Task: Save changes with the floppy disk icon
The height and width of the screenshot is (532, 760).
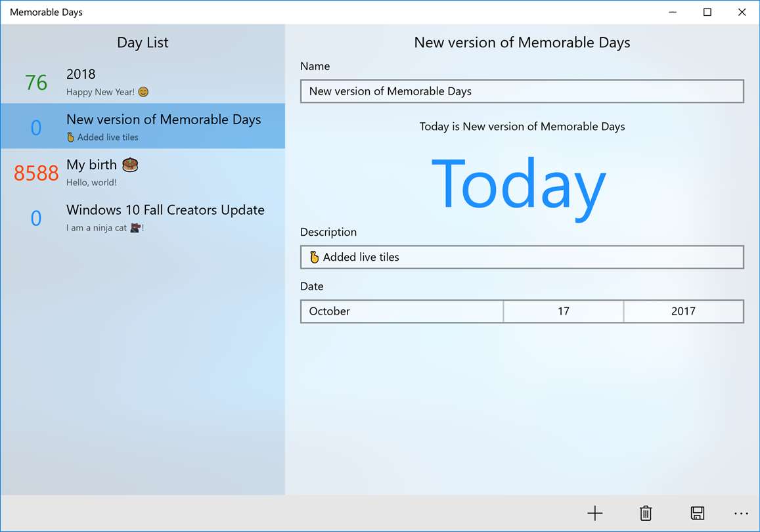Action: (698, 513)
